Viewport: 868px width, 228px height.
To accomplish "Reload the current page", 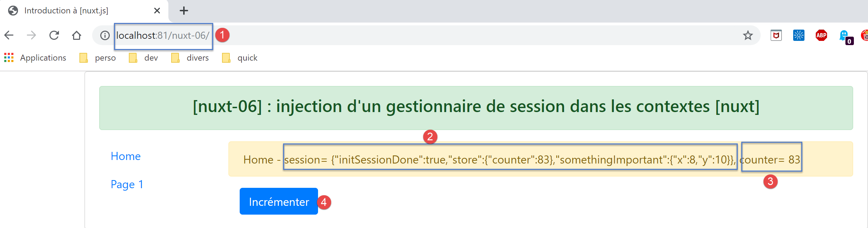I will (54, 35).
